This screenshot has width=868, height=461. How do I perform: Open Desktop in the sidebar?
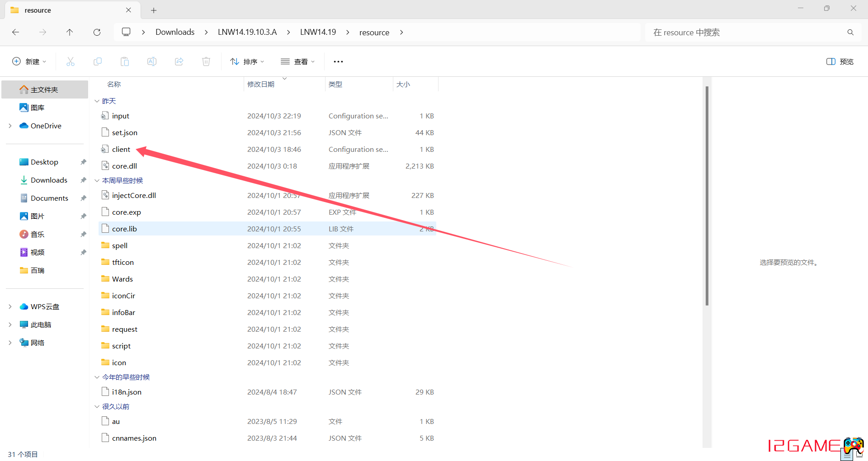tap(45, 162)
